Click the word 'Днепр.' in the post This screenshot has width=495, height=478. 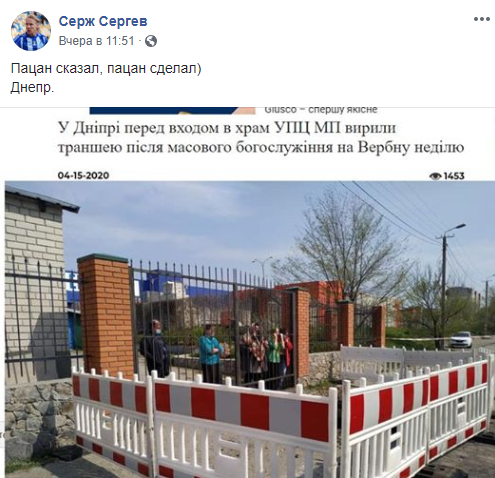tap(32, 88)
